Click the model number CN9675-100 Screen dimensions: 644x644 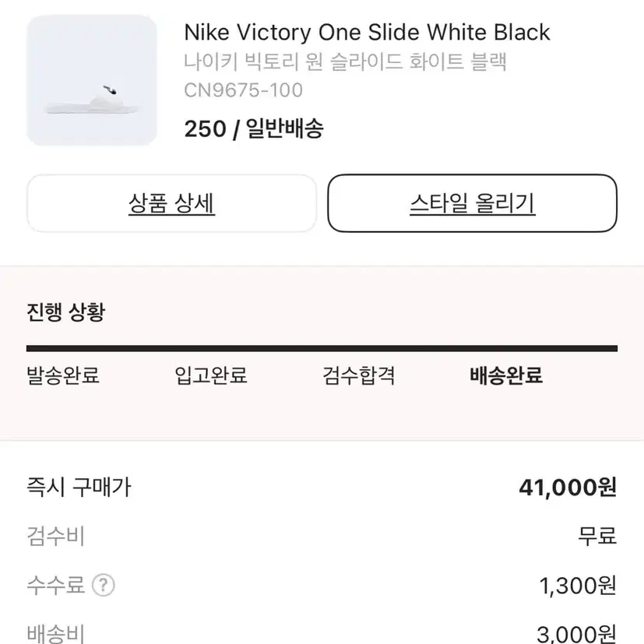pyautogui.click(x=243, y=90)
